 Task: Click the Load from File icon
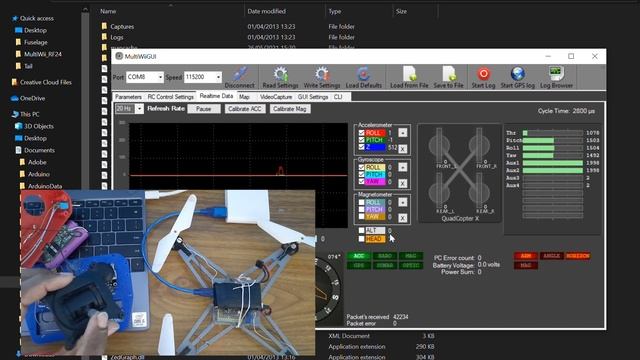[409, 78]
